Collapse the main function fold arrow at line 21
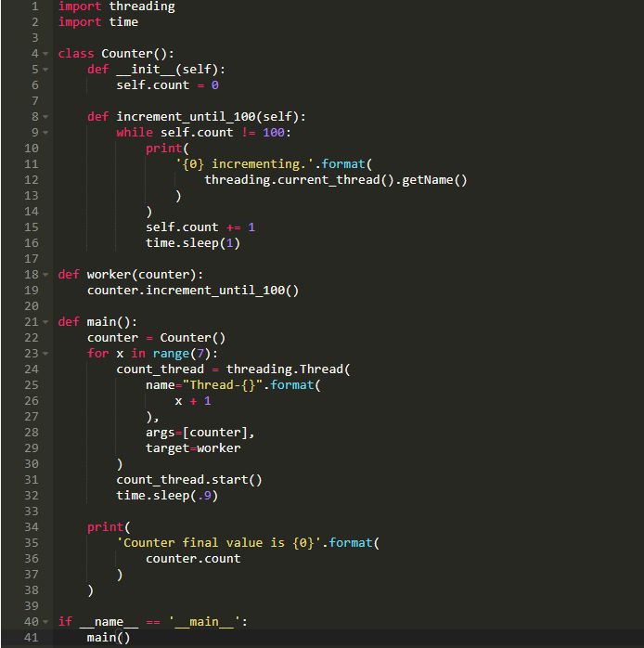Image resolution: width=644 pixels, height=648 pixels. [x=45, y=322]
